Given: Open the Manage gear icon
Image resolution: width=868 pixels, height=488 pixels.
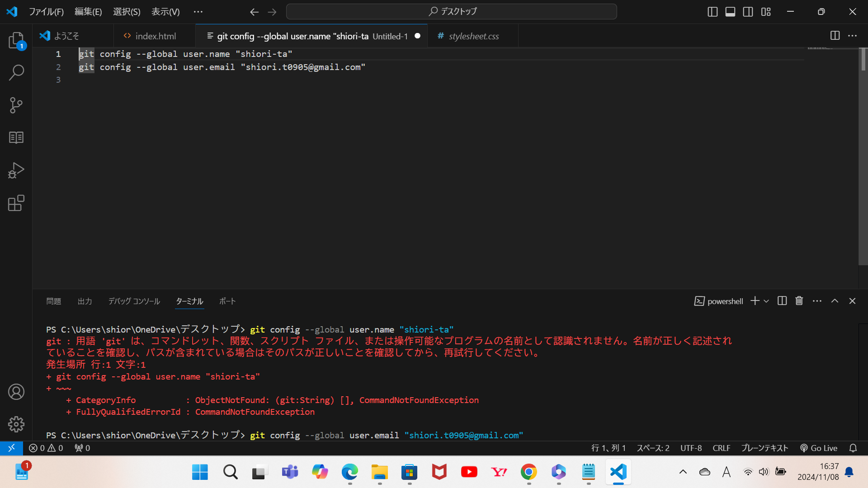Looking at the screenshot, I should coord(16,424).
